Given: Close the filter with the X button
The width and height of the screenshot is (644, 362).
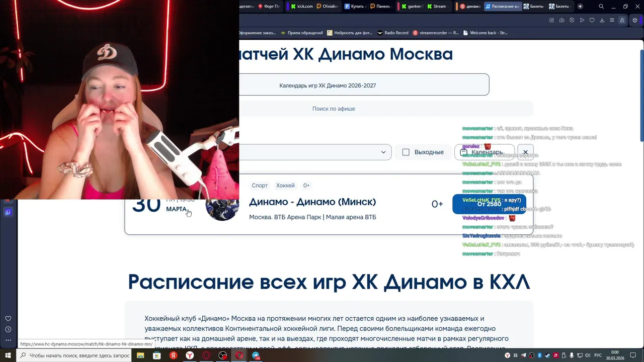Looking at the screenshot, I should (x=525, y=152).
